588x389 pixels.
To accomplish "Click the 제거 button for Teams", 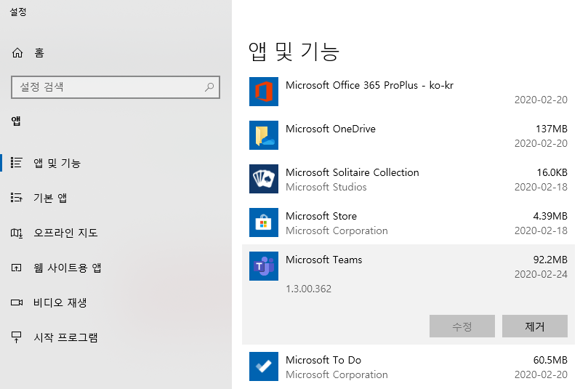I will tap(535, 326).
